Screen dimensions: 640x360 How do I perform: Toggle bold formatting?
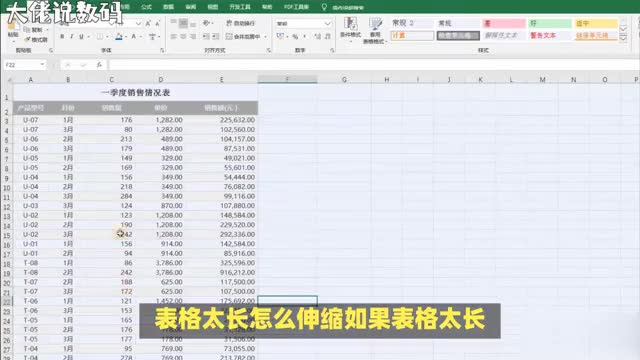coord(62,37)
